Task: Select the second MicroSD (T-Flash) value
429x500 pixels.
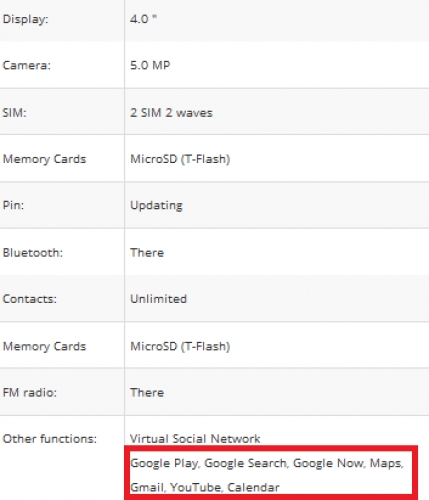Action: click(x=180, y=346)
